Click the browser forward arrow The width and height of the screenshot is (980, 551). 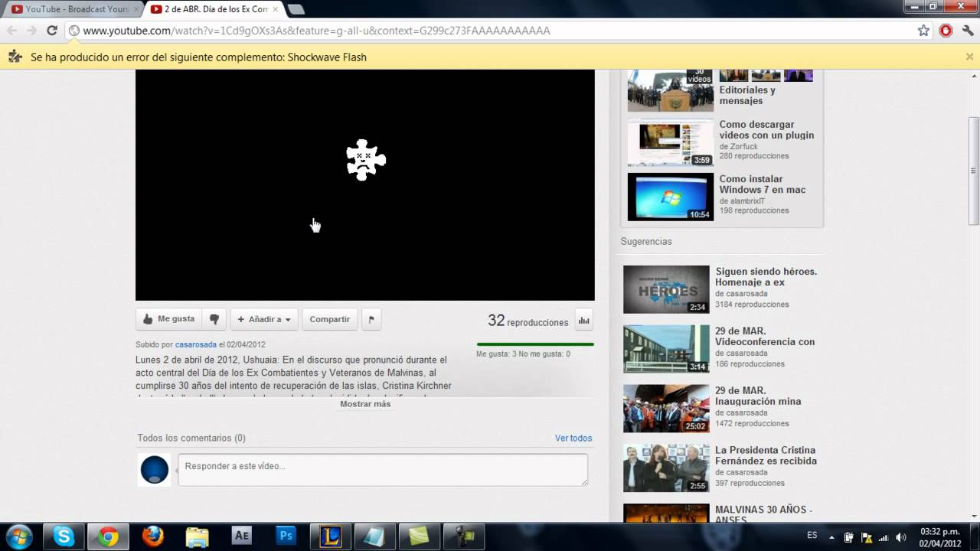point(31,31)
